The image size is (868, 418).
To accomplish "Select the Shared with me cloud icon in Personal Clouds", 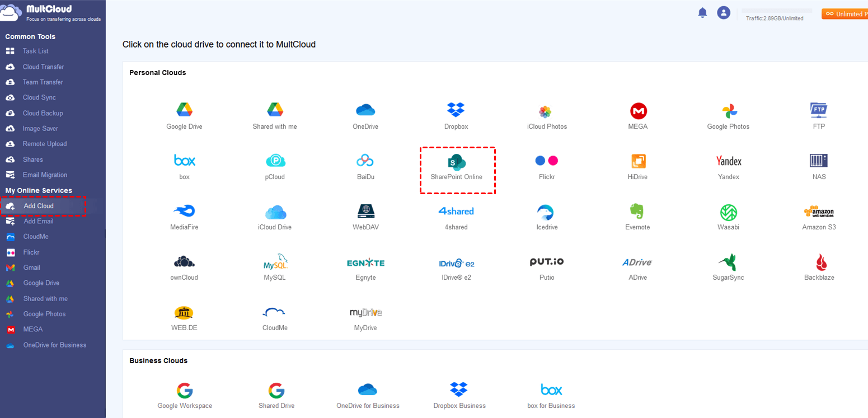I will click(275, 110).
